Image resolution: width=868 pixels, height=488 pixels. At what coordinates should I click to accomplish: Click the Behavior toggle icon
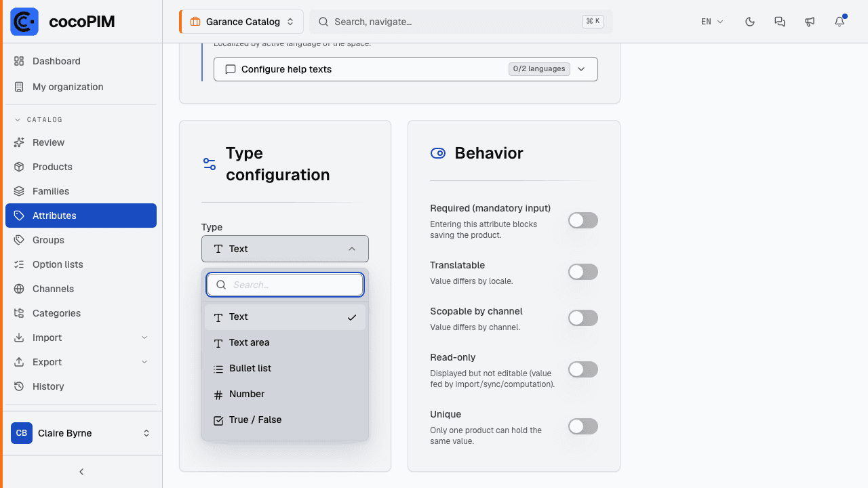pos(438,153)
